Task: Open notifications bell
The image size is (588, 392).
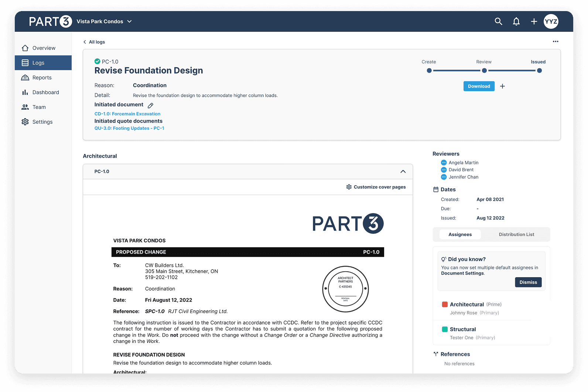Action: coord(516,21)
